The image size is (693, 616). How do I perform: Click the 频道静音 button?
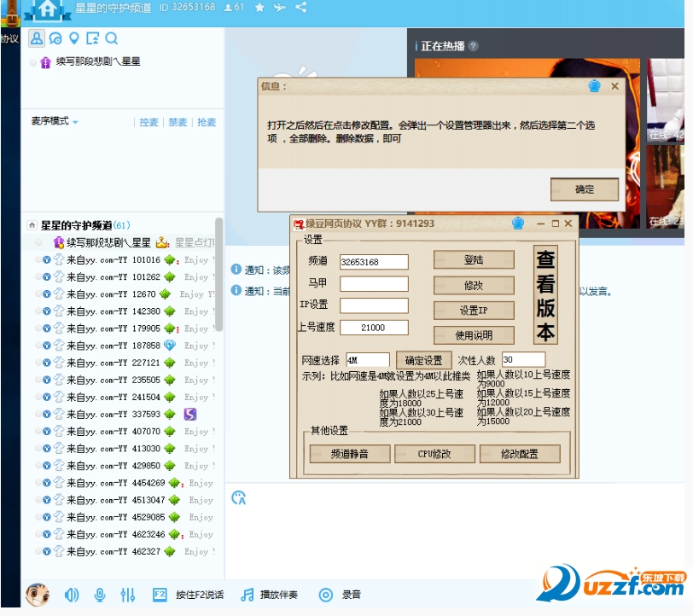coord(350,454)
